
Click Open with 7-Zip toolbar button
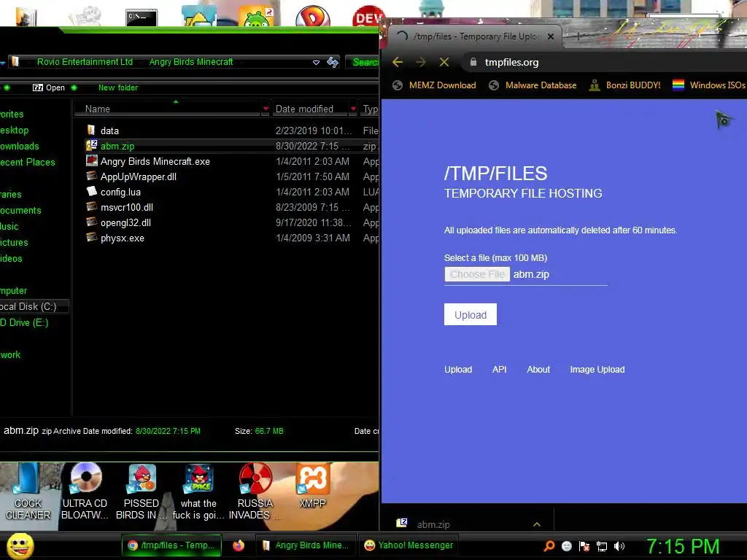tap(49, 87)
